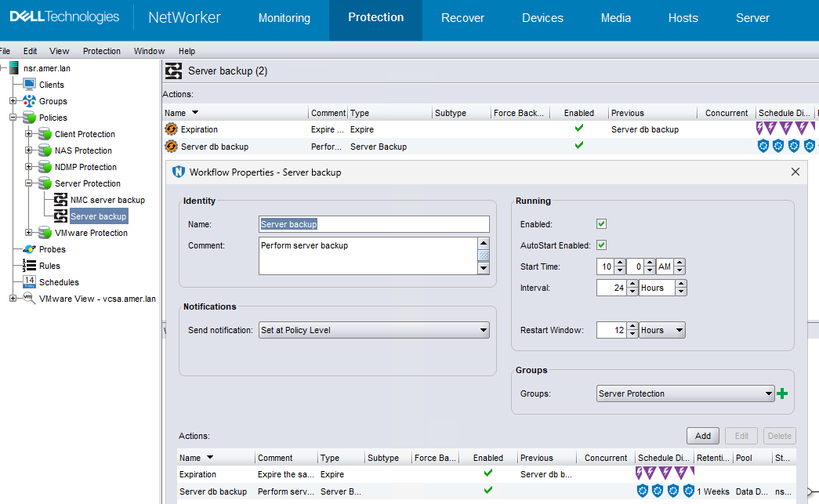
Task: Expand the NAS Protection node
Action: click(29, 150)
